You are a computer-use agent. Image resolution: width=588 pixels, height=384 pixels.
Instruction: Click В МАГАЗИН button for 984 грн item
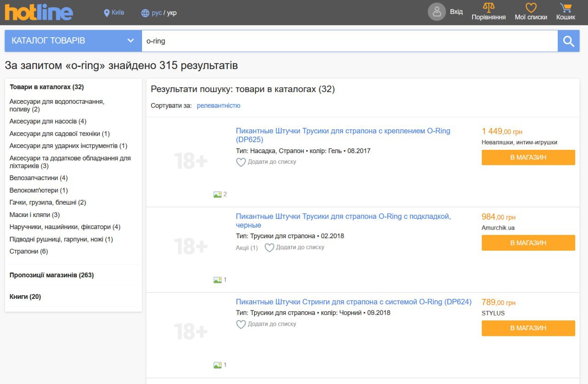point(528,243)
